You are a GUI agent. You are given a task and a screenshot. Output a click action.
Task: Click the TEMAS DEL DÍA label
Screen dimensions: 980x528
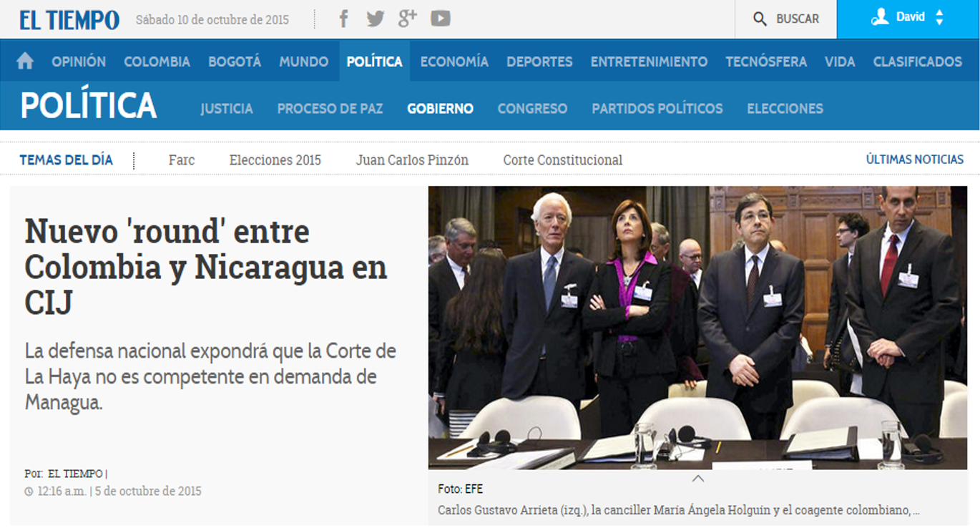(x=66, y=160)
